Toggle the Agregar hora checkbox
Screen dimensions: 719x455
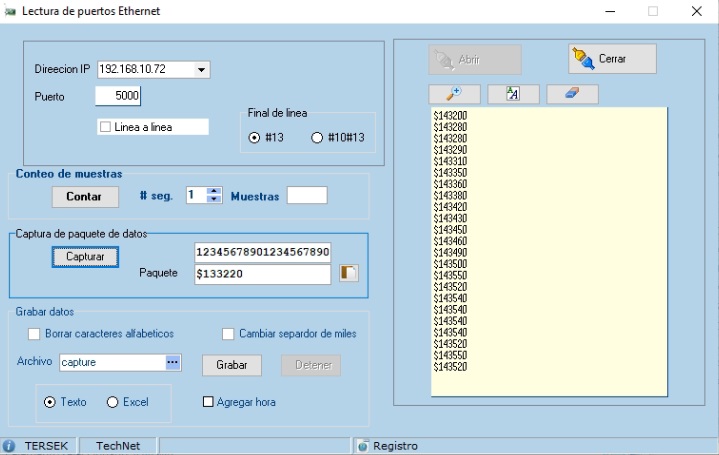209,402
